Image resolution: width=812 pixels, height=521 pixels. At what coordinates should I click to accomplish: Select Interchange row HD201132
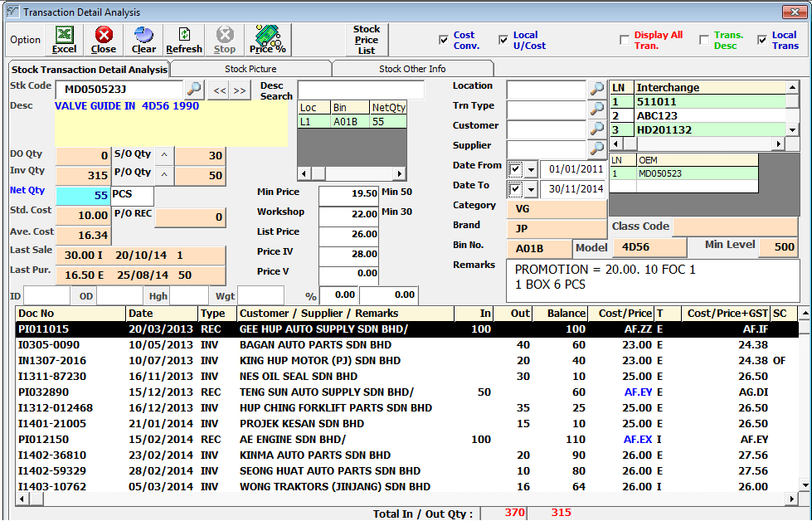click(x=698, y=129)
